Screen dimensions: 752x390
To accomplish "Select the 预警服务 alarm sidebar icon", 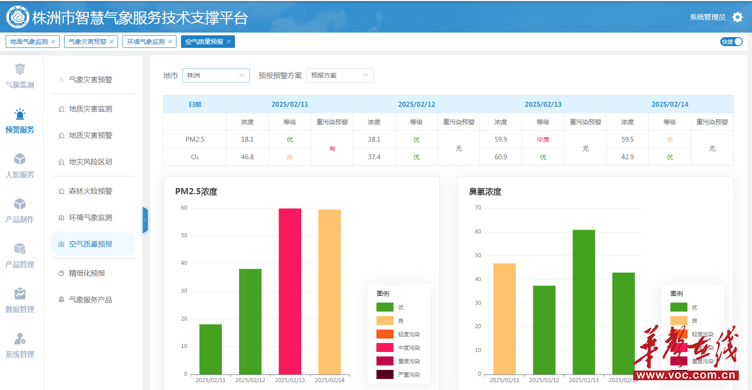I will point(20,115).
